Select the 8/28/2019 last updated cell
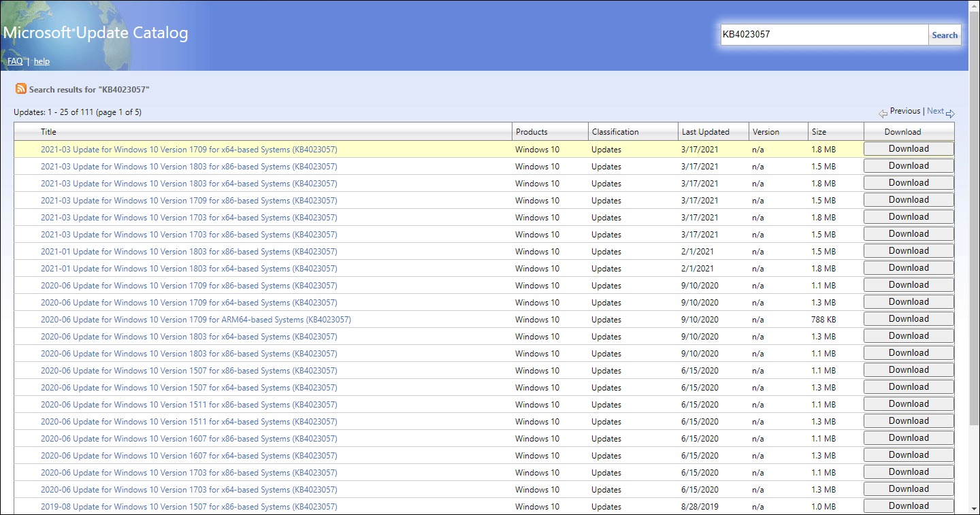 [700, 507]
